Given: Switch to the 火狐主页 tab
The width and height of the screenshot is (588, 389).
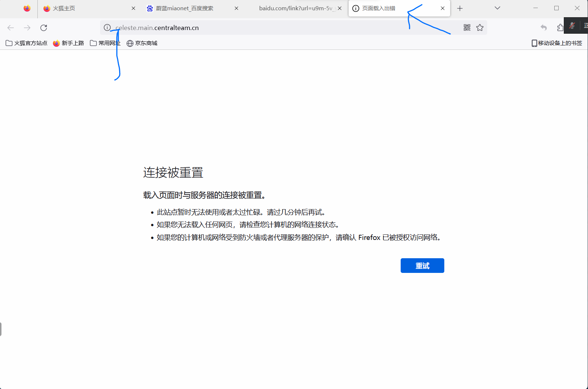Looking at the screenshot, I should (64, 8).
